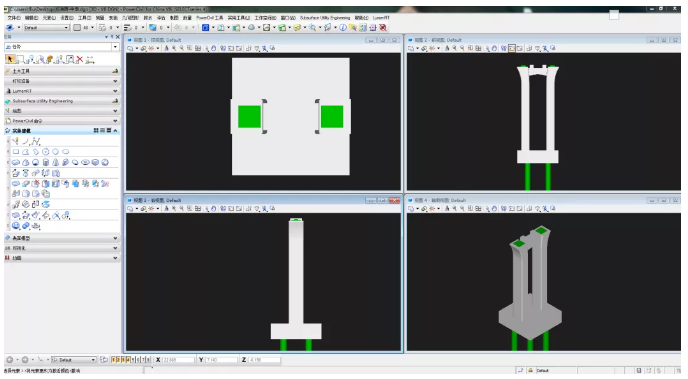
Task: Select the Block rectangle solid-modeling tool
Action: (x=16, y=152)
